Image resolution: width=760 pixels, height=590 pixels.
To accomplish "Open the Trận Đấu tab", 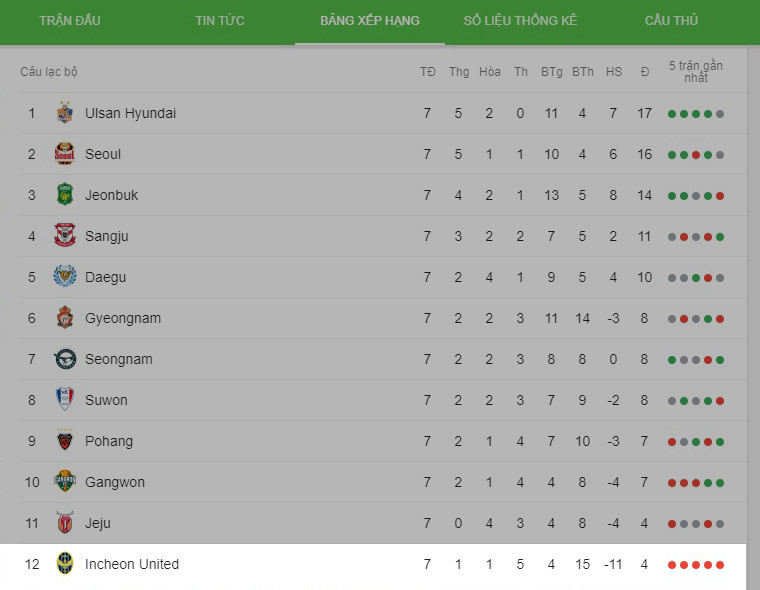I will [x=70, y=21].
